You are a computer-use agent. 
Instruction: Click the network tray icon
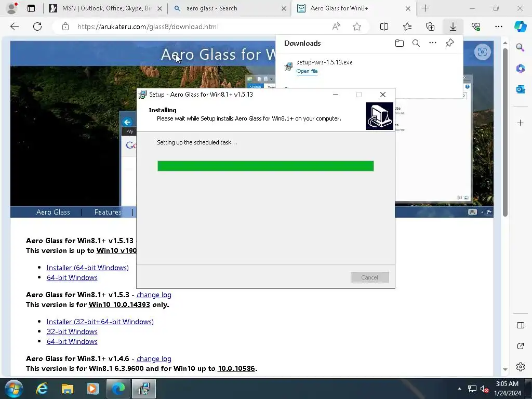(x=472, y=389)
